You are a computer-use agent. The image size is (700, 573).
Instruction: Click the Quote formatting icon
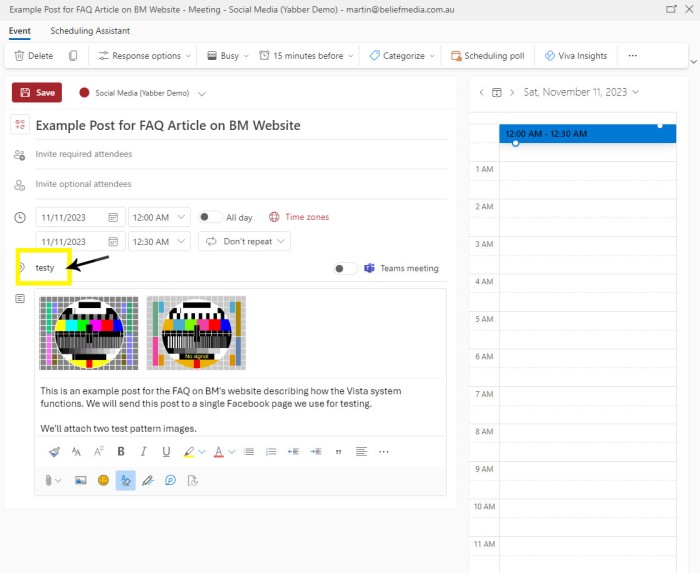tap(338, 452)
